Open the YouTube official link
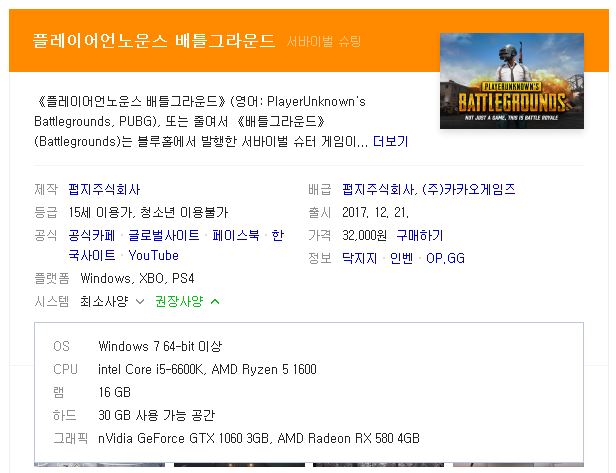The image size is (616, 473). tap(154, 255)
